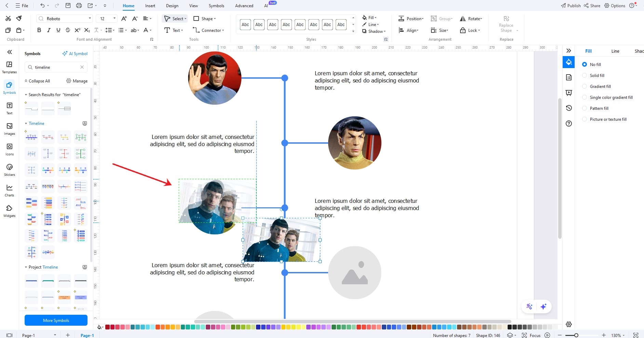The width and height of the screenshot is (644, 338).
Task: Open Charts panel in left sidebar
Action: [x=9, y=191]
